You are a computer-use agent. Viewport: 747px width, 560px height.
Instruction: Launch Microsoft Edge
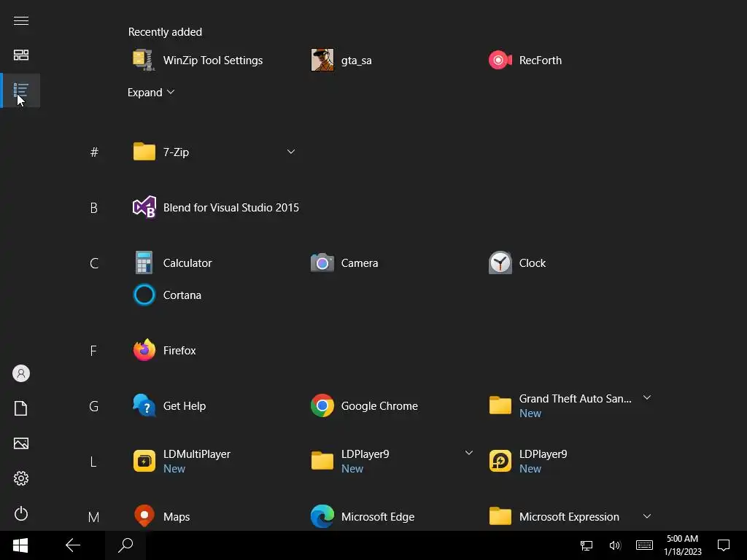pyautogui.click(x=362, y=517)
